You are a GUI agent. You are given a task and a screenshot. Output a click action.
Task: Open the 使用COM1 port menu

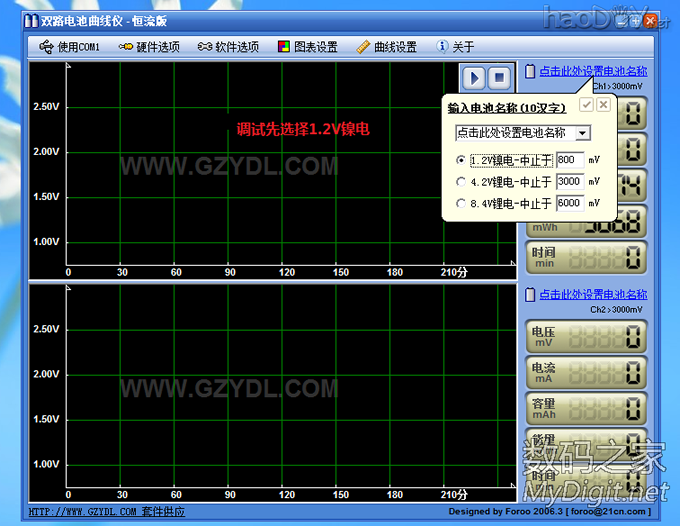click(x=70, y=47)
